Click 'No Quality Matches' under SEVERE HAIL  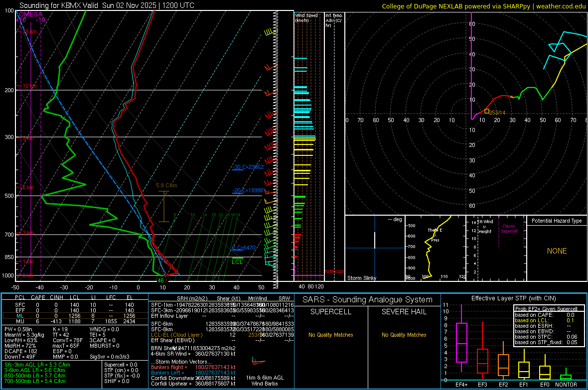click(404, 335)
